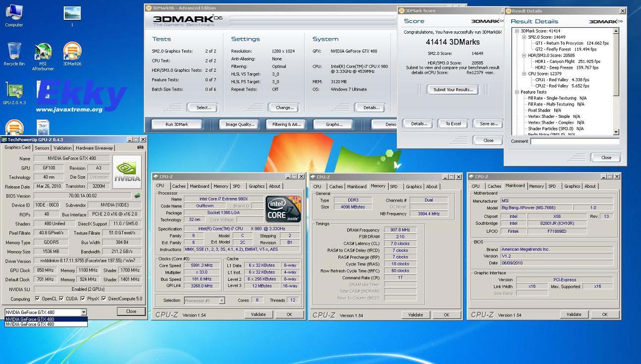Image resolution: width=641 pixels, height=364 pixels.
Task: Toggle the PhysX checkbox in GPU-Z
Action: pyautogui.click(x=83, y=299)
